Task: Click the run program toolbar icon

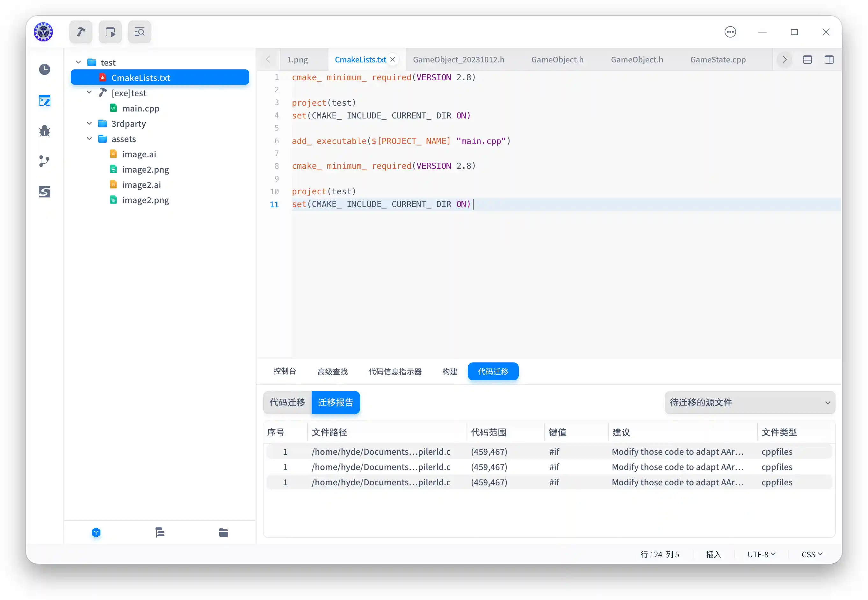Action: tap(110, 32)
